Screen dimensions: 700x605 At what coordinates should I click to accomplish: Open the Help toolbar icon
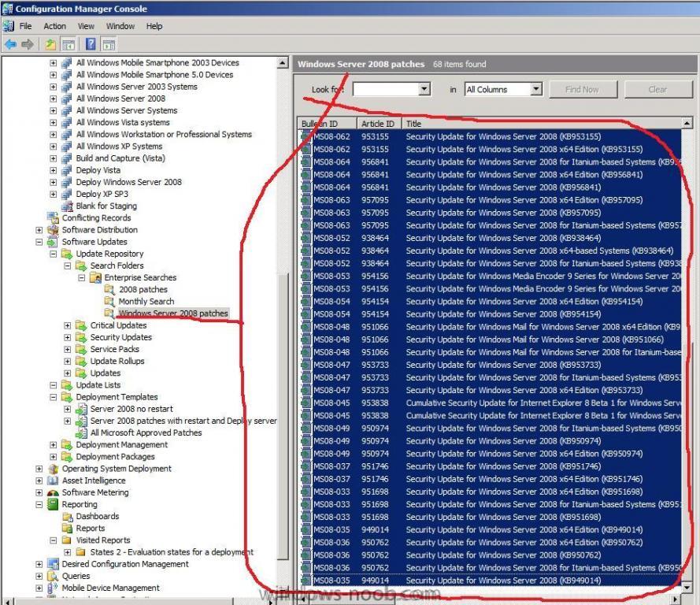click(x=91, y=44)
